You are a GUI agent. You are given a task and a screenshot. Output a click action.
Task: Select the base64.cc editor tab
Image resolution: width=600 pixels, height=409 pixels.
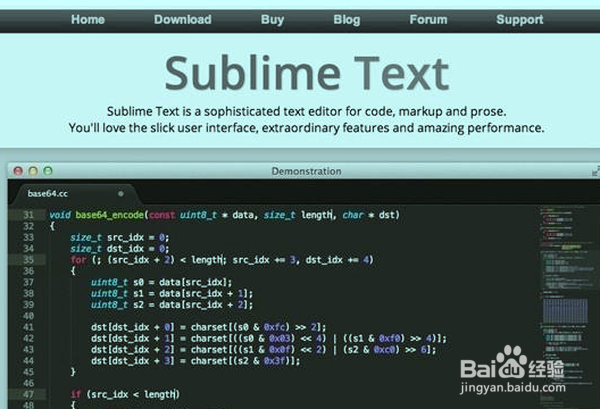[x=75, y=194]
